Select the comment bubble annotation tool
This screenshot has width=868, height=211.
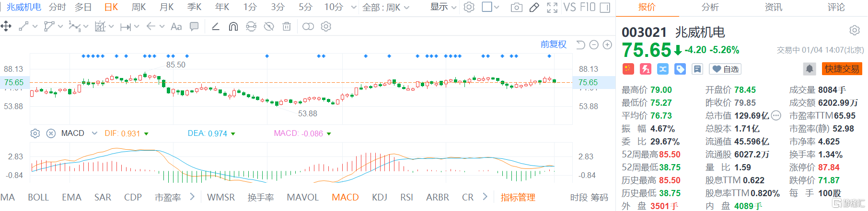pos(194,27)
